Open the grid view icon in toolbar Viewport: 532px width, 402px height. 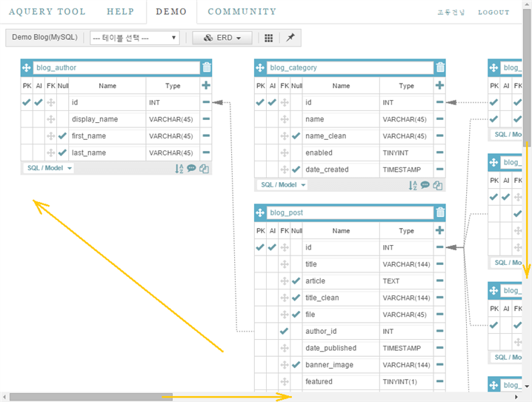point(268,38)
